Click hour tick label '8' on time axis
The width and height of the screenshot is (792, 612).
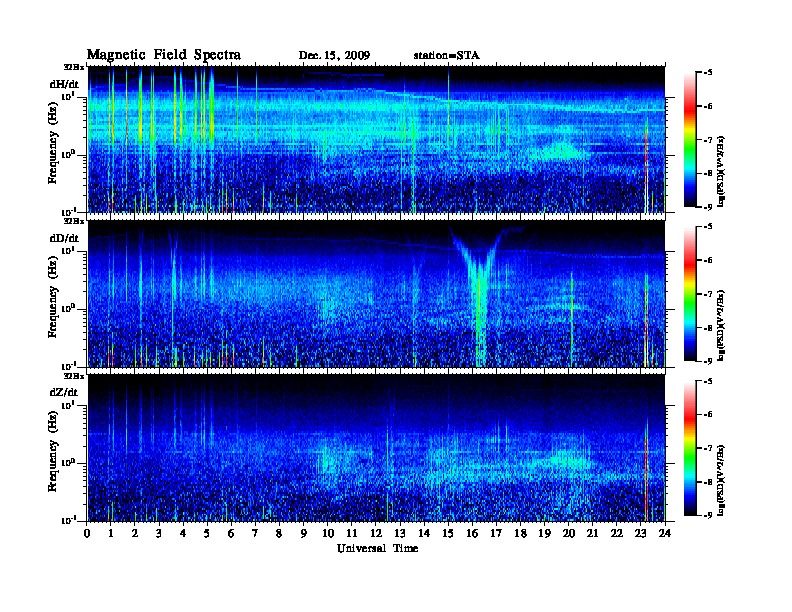(280, 533)
